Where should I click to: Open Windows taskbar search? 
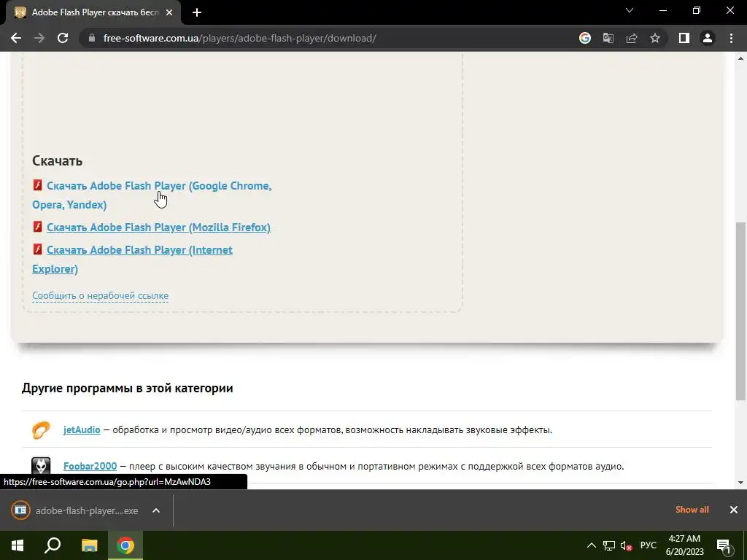click(x=53, y=545)
